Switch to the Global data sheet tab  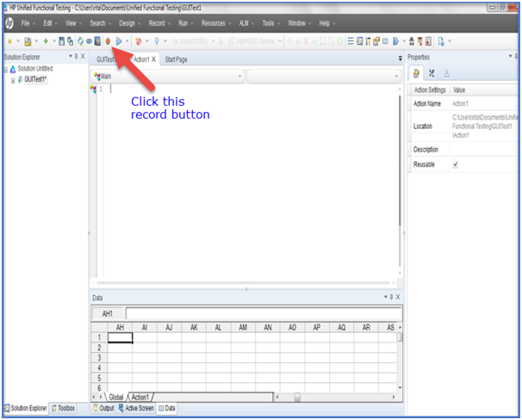(x=115, y=397)
